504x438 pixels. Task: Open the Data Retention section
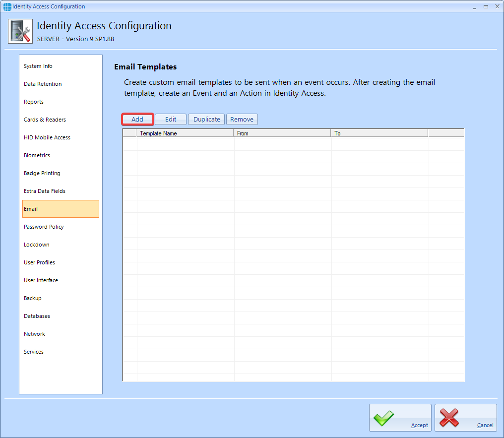61,84
